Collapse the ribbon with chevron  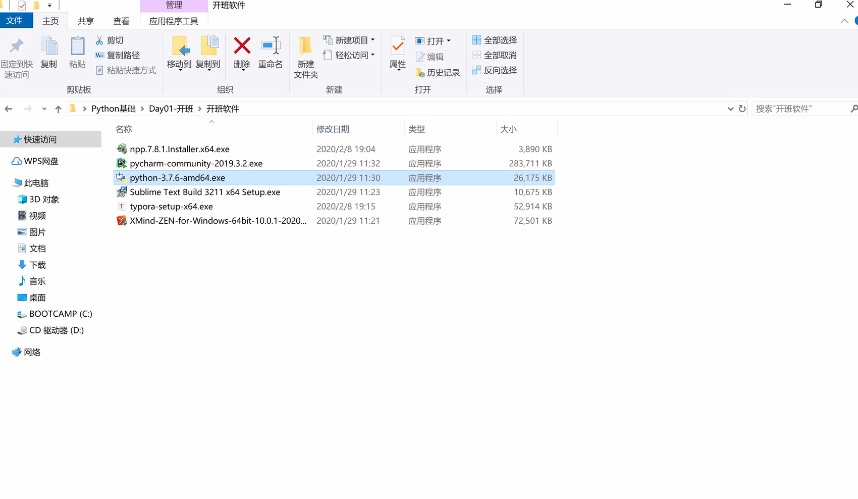coord(844,21)
